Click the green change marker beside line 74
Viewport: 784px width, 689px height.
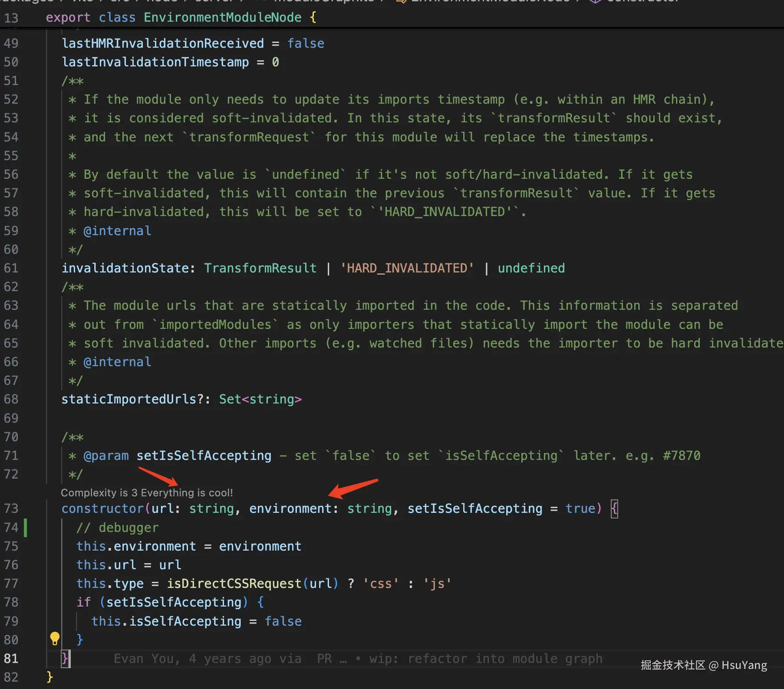[25, 528]
